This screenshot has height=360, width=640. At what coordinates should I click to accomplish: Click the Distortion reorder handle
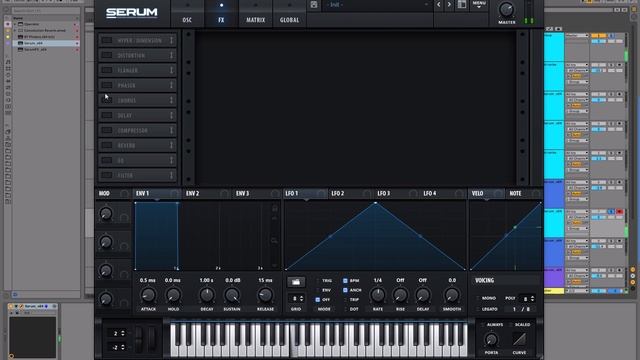pos(171,55)
